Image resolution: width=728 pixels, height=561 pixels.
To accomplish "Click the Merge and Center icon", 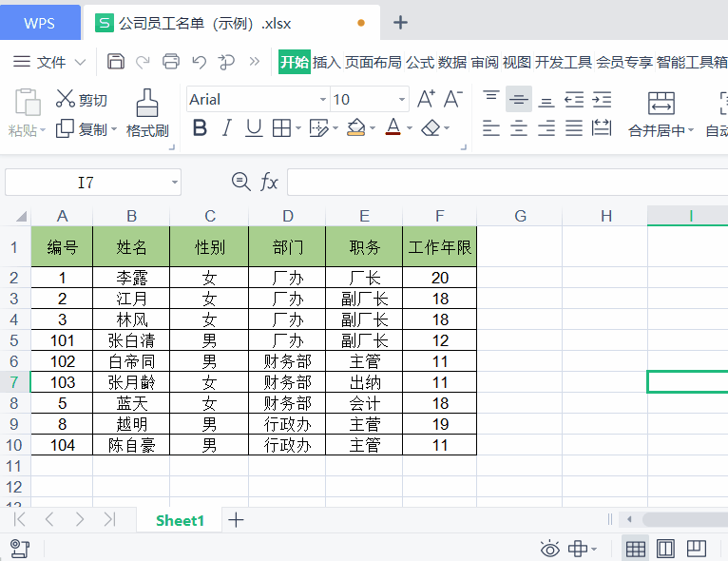I will [661, 103].
